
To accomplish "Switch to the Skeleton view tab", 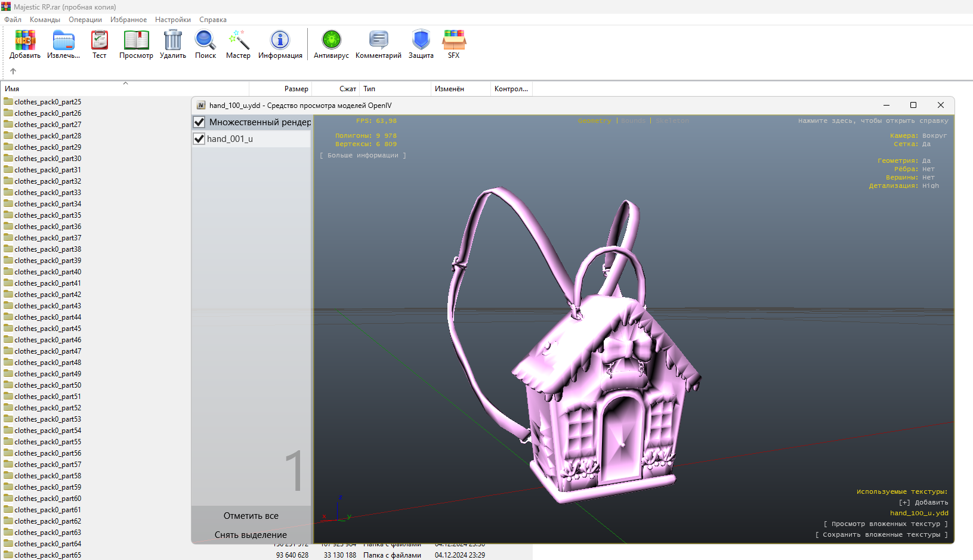I will 672,120.
